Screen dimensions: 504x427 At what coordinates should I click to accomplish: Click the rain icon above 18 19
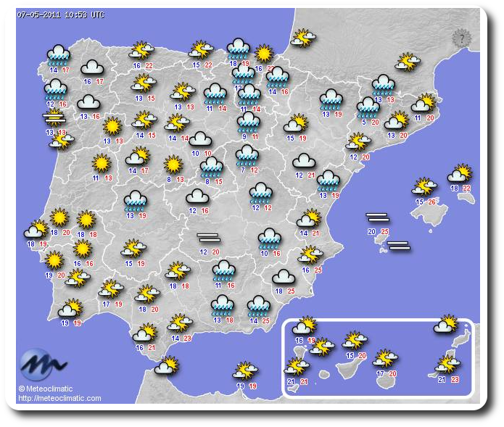[x=238, y=49]
